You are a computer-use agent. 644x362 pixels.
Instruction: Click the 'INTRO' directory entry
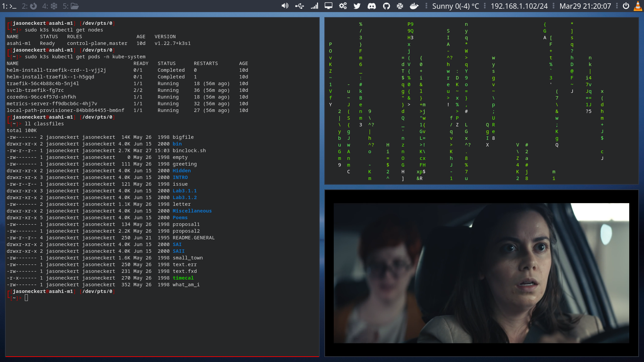tap(180, 177)
